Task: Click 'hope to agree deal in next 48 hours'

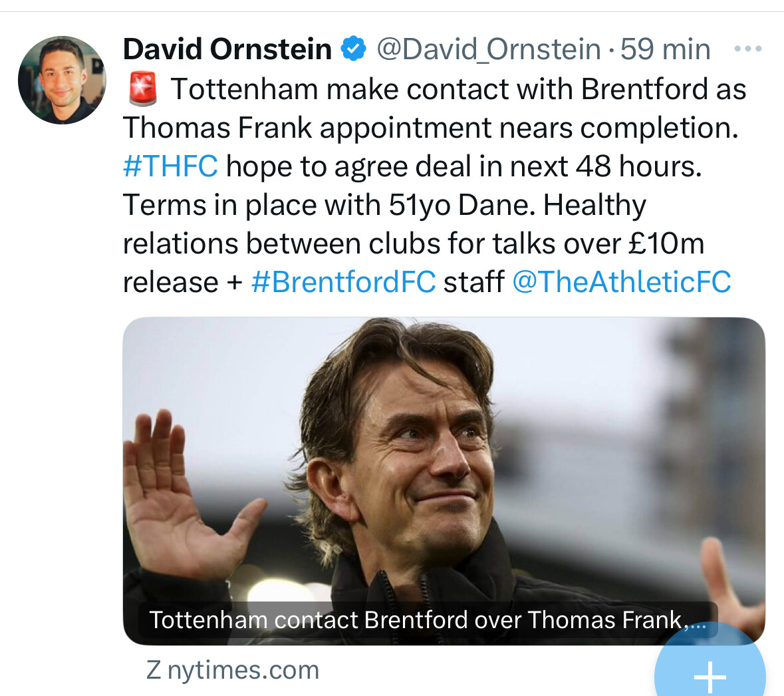Action: click(x=463, y=166)
